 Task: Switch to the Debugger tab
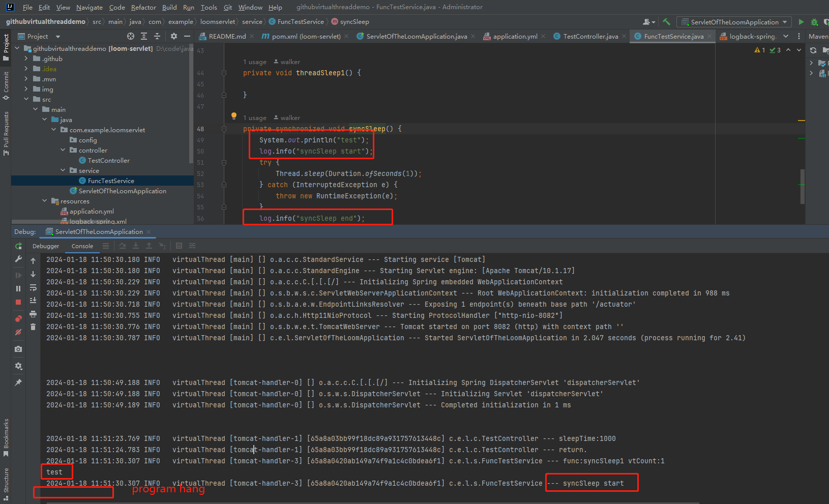click(x=46, y=246)
